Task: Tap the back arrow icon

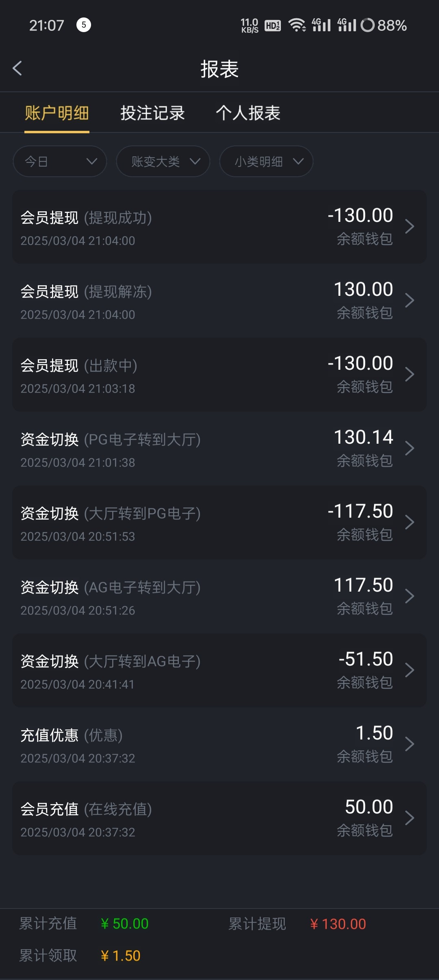Action: coord(17,68)
